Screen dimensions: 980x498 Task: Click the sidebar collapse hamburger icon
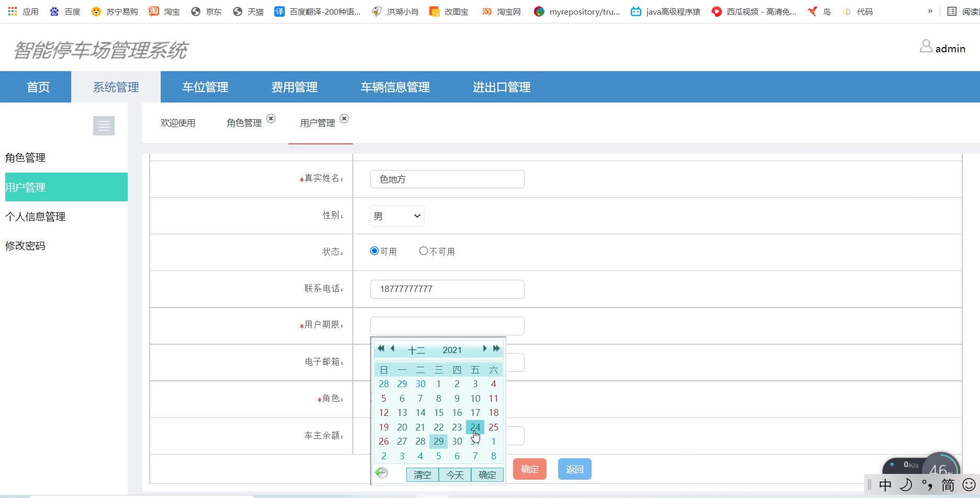[104, 126]
